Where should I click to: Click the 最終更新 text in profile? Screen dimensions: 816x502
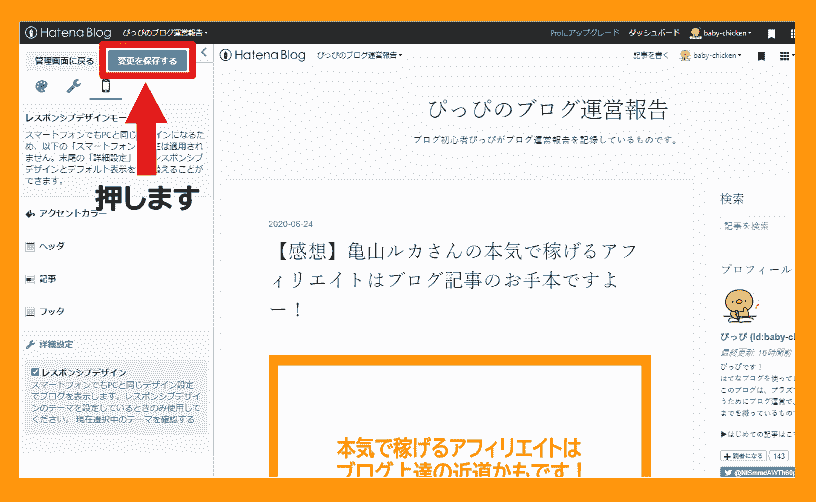point(756,353)
